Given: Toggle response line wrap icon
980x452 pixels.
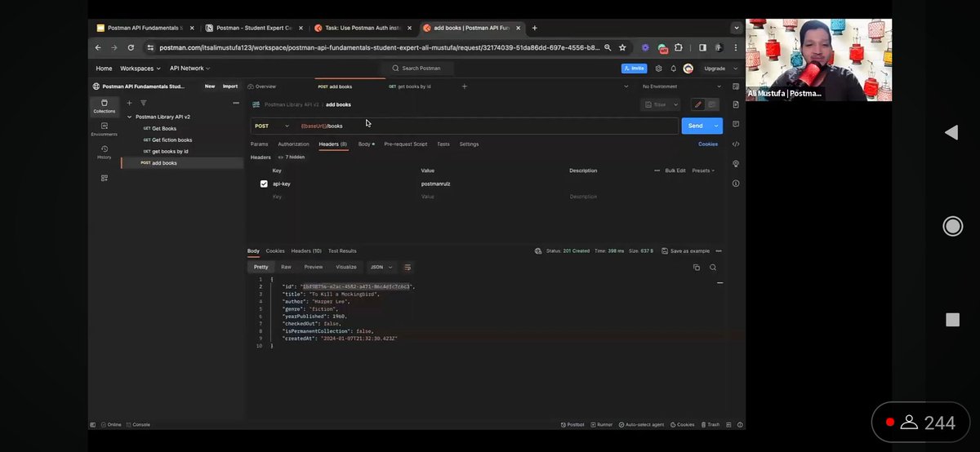Looking at the screenshot, I should click(408, 267).
